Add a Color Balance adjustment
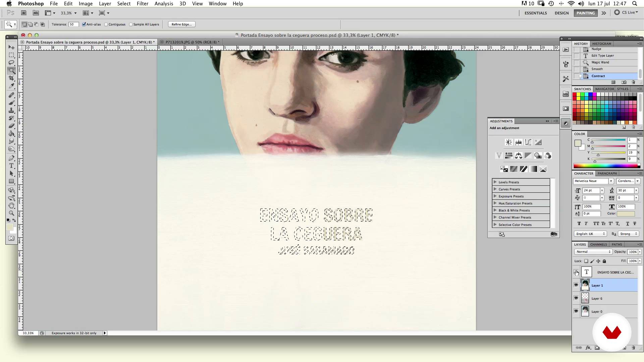 (519, 156)
